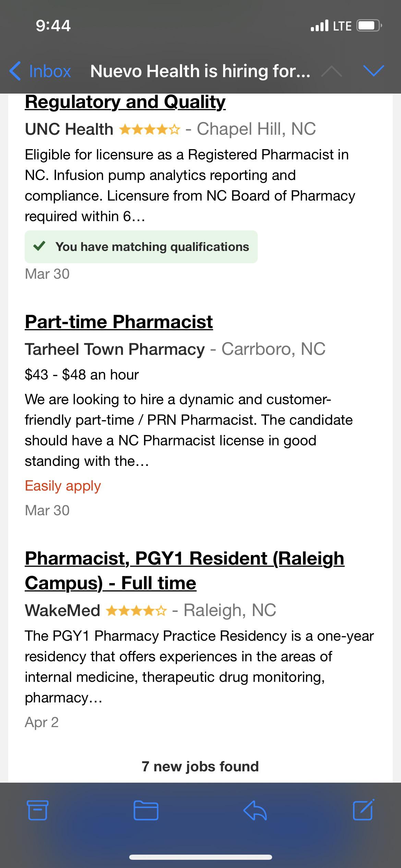This screenshot has width=401, height=868.
Task: Go to next message down arrow
Action: 373,71
